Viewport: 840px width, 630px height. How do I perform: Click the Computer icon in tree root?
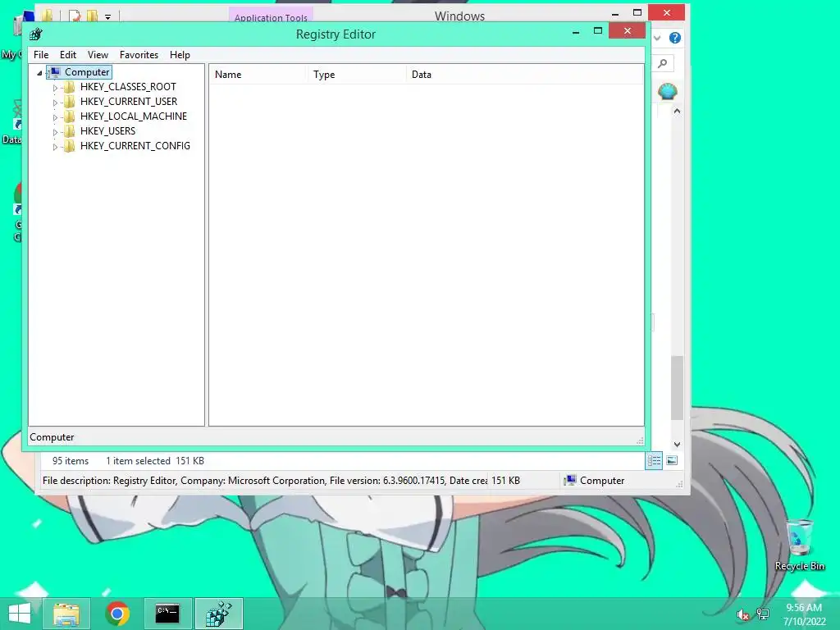(54, 72)
